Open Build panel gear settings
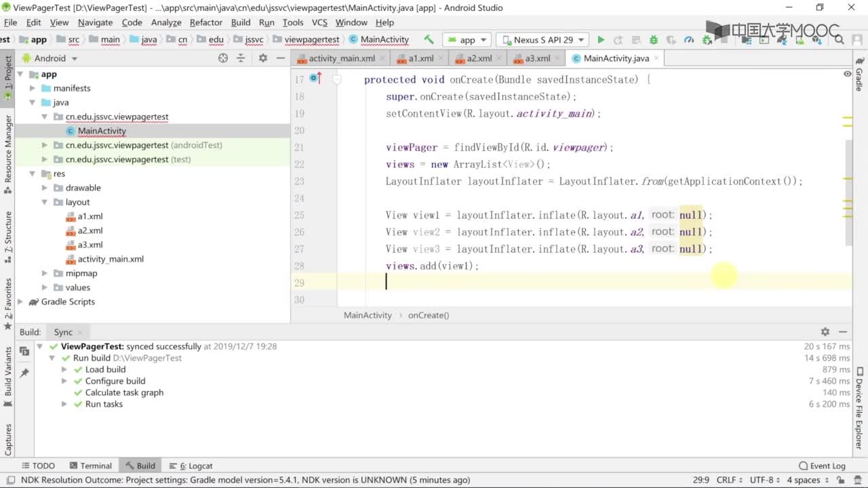The width and height of the screenshot is (868, 488). click(x=825, y=332)
